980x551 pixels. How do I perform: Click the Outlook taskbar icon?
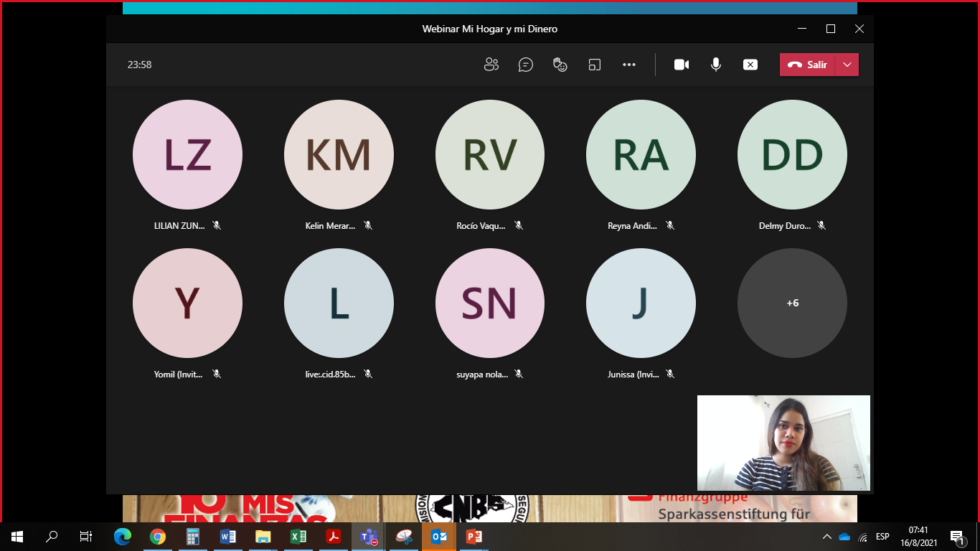(438, 537)
